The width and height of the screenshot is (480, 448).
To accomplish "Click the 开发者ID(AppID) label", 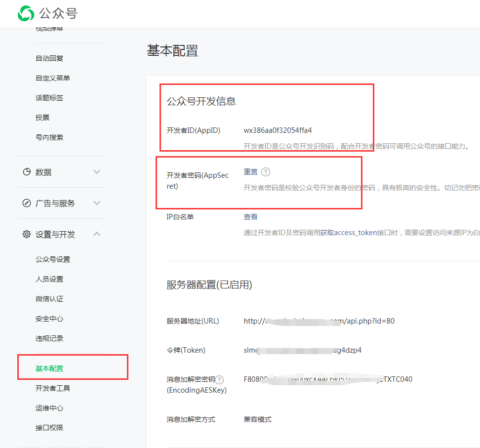I will click(194, 130).
